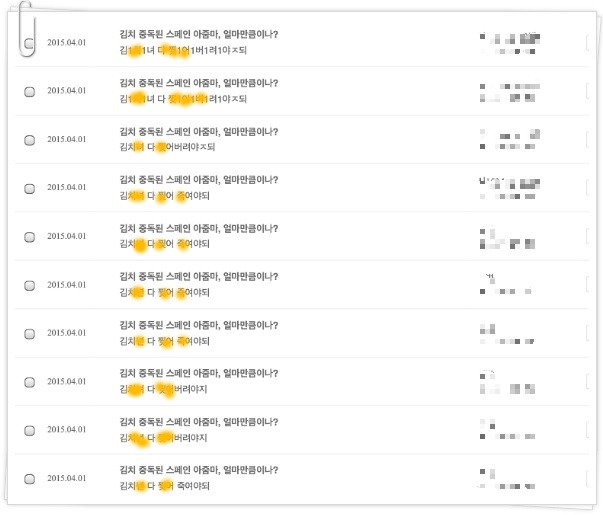Click the comment text in the eighth row

point(163,389)
